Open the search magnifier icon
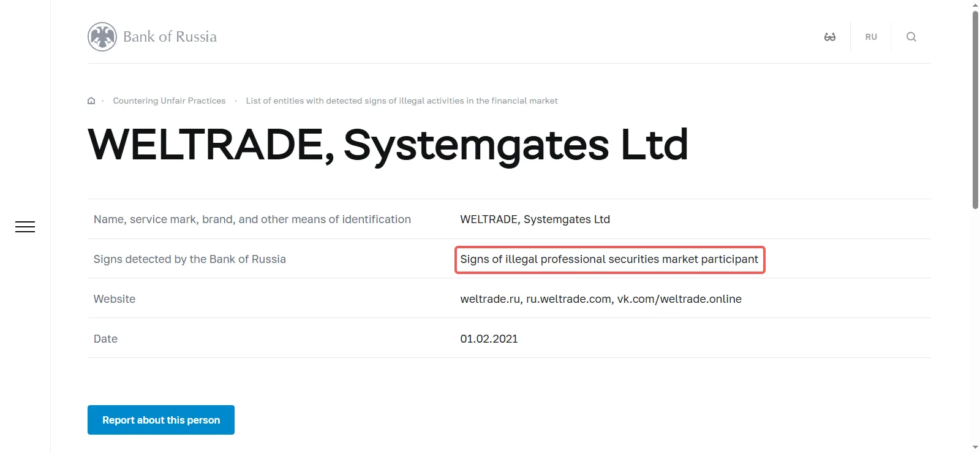The height and width of the screenshot is (453, 980). (x=911, y=37)
